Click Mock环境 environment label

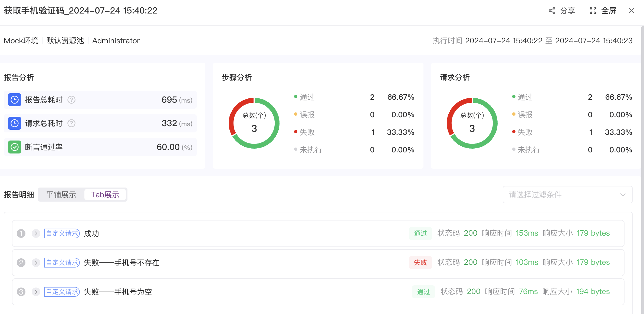pos(21,41)
